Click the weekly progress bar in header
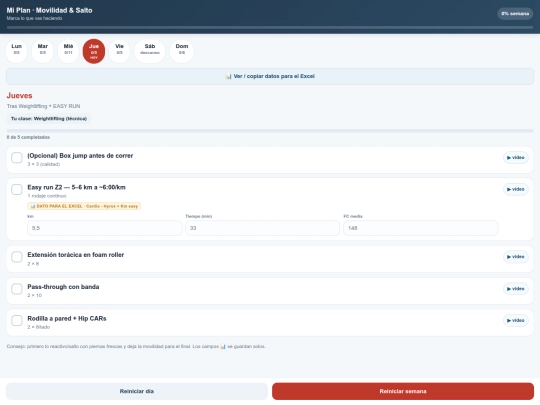Image resolution: width=540 pixels, height=405 pixels. (270, 27)
